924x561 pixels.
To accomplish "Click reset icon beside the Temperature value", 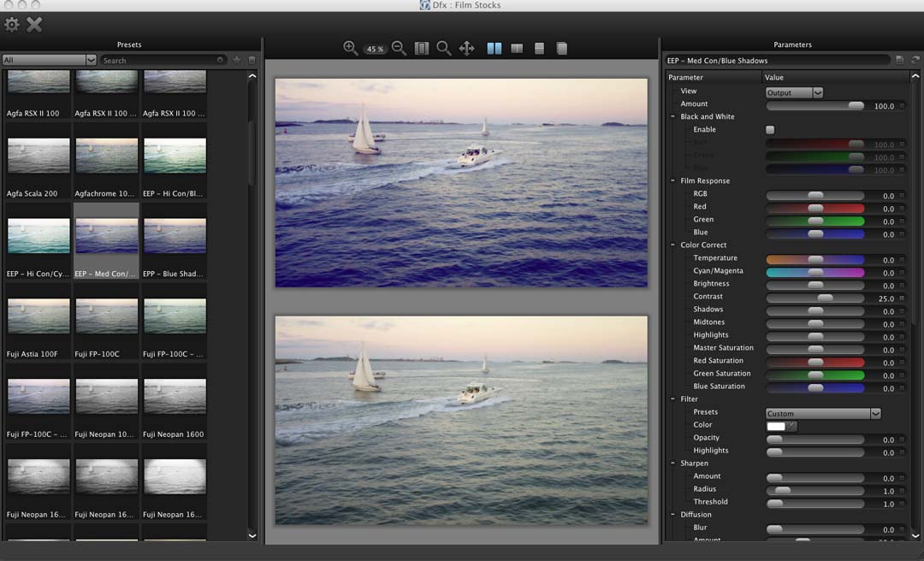I will (x=902, y=260).
